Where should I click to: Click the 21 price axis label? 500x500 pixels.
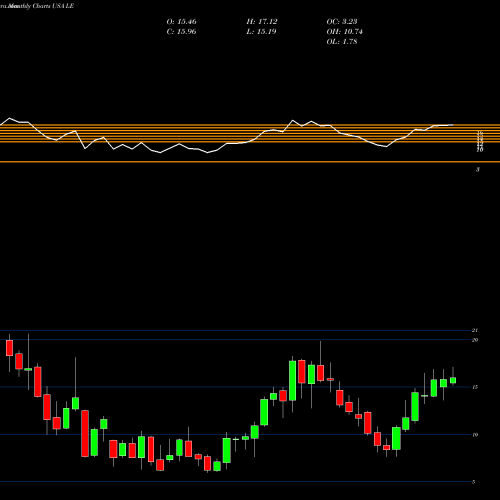[x=475, y=330]
